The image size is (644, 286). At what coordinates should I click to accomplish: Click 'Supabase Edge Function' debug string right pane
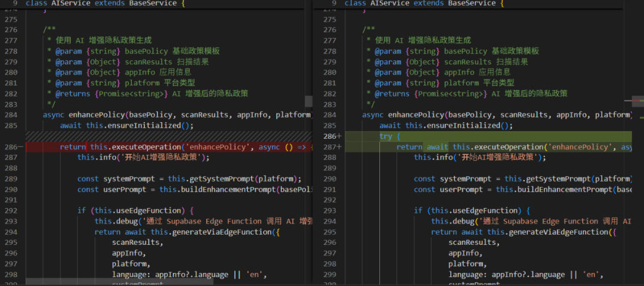point(550,222)
